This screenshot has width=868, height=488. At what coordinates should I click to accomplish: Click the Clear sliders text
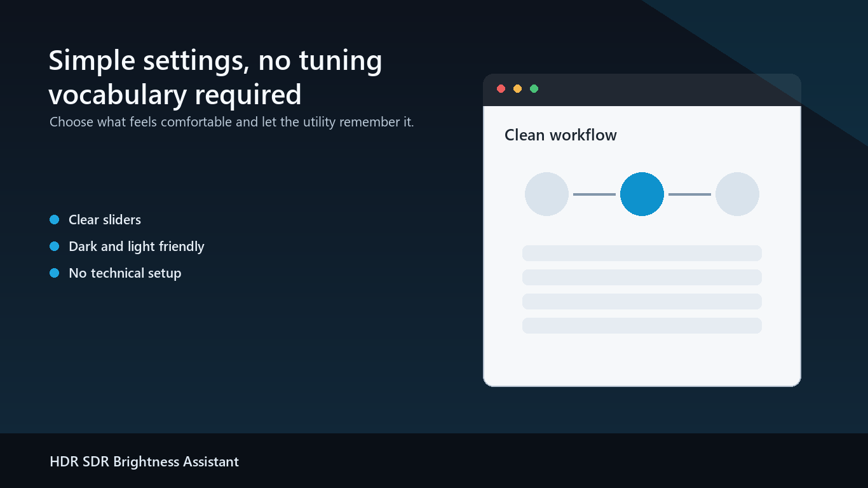pos(105,220)
